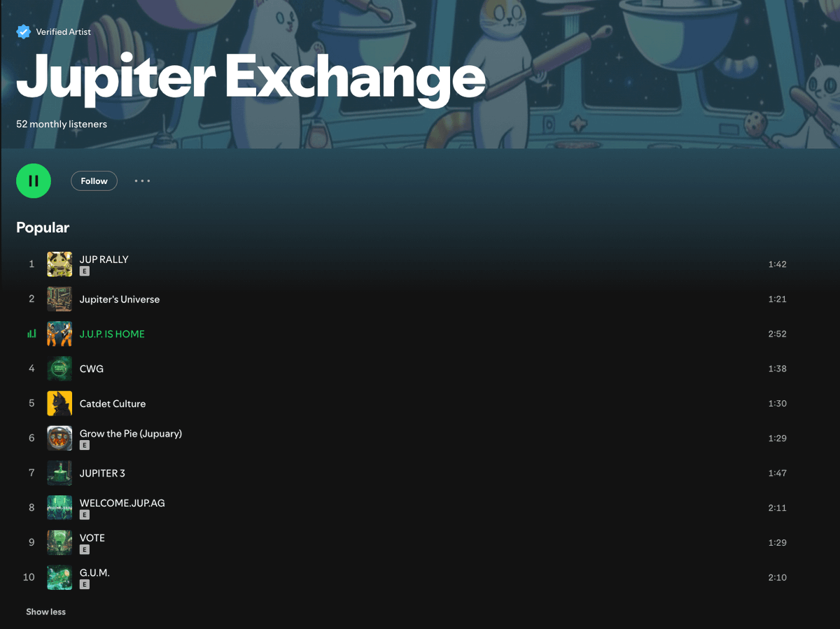Click the 2:10 duration of G.U.M.

point(777,577)
